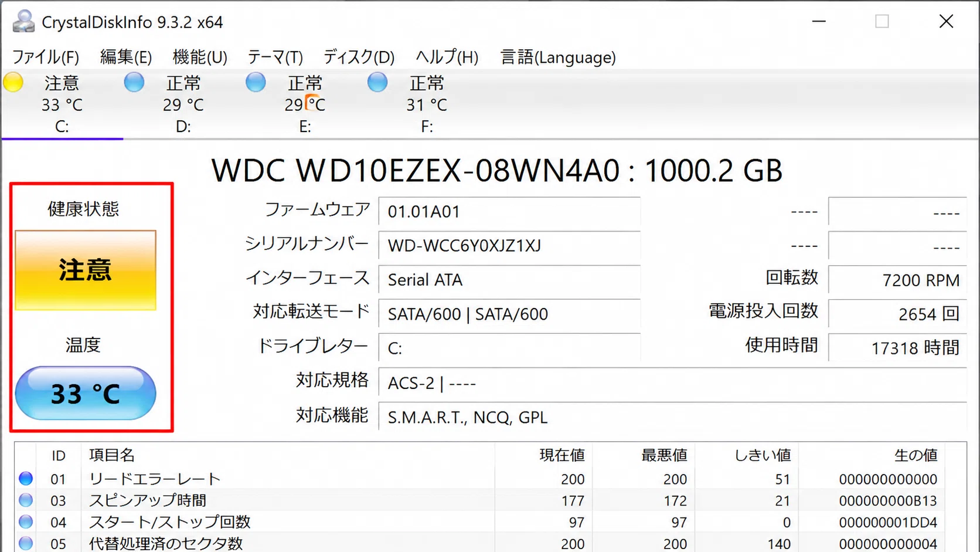Click the standard field ACS-2 | ----

tap(672, 382)
